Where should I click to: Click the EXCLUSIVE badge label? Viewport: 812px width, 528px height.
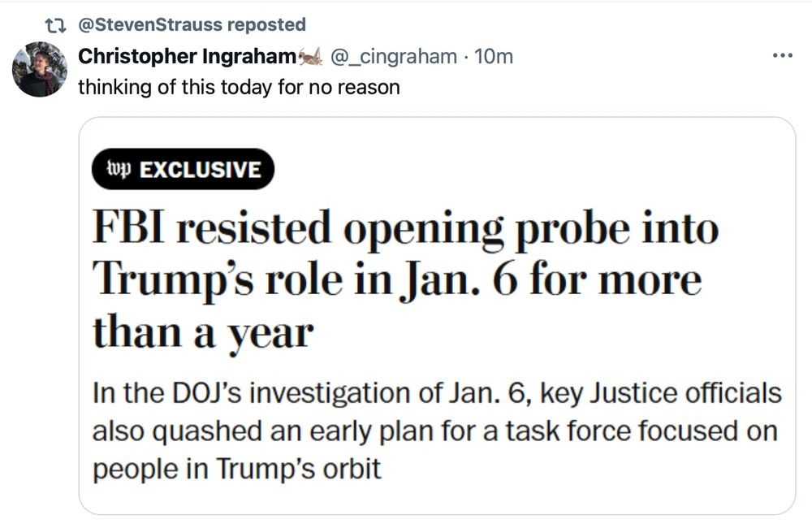(201, 169)
